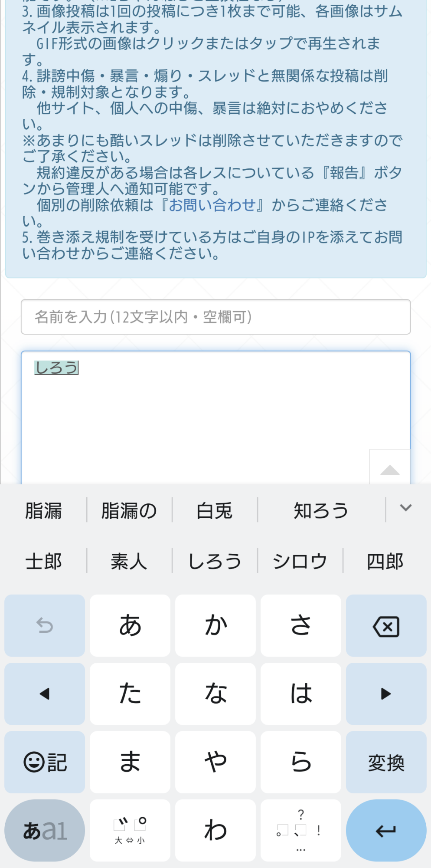The height and width of the screenshot is (868, 431).
Task: Tap the scroll-to-top arrow button
Action: 390,468
